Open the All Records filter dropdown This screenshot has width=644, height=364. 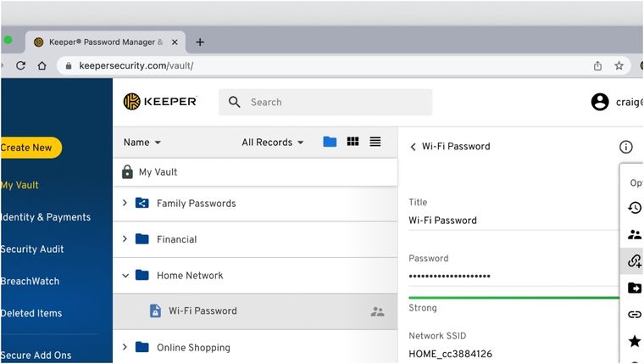[272, 143]
